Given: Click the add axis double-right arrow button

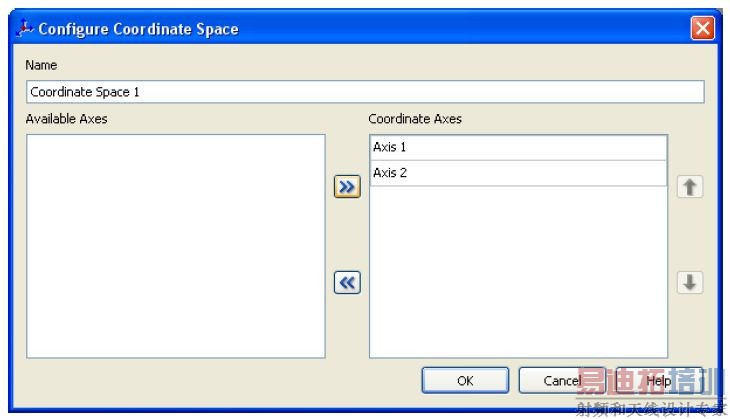Looking at the screenshot, I should pos(346,187).
